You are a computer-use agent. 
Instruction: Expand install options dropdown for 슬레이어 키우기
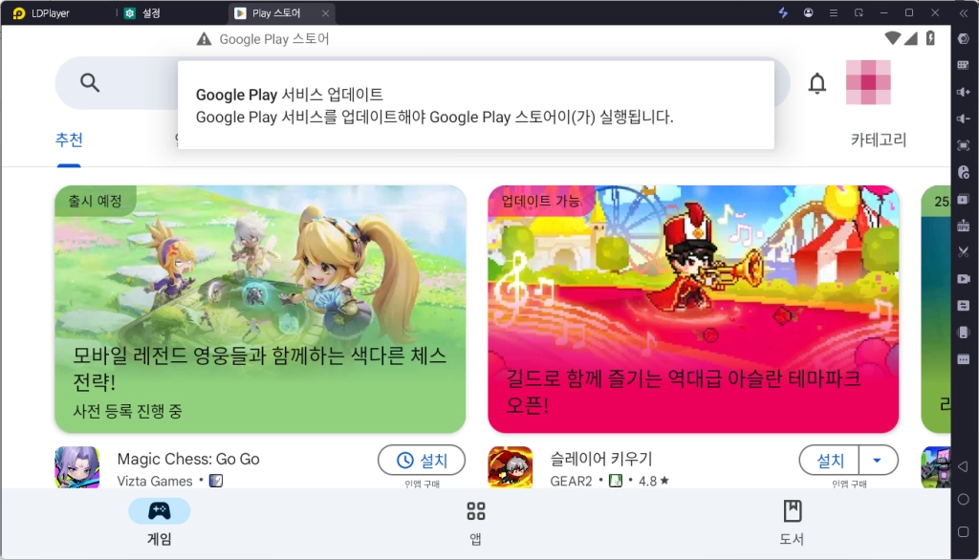(x=878, y=461)
